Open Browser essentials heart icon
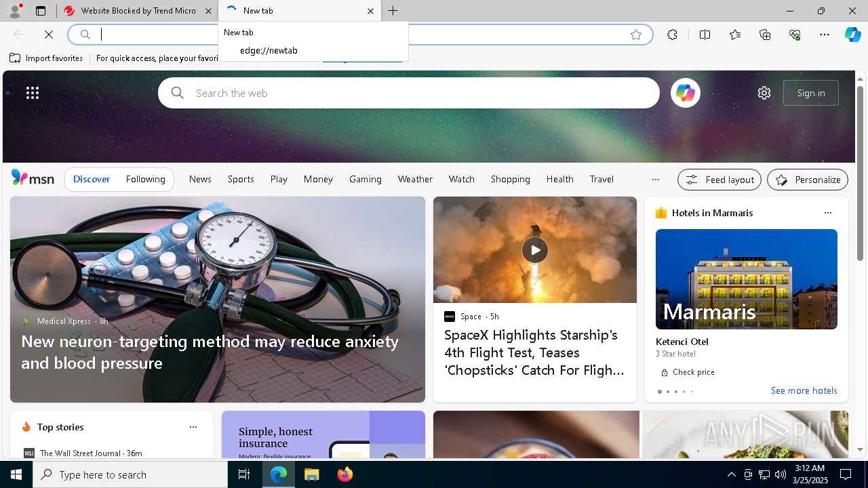The width and height of the screenshot is (868, 488). [795, 35]
